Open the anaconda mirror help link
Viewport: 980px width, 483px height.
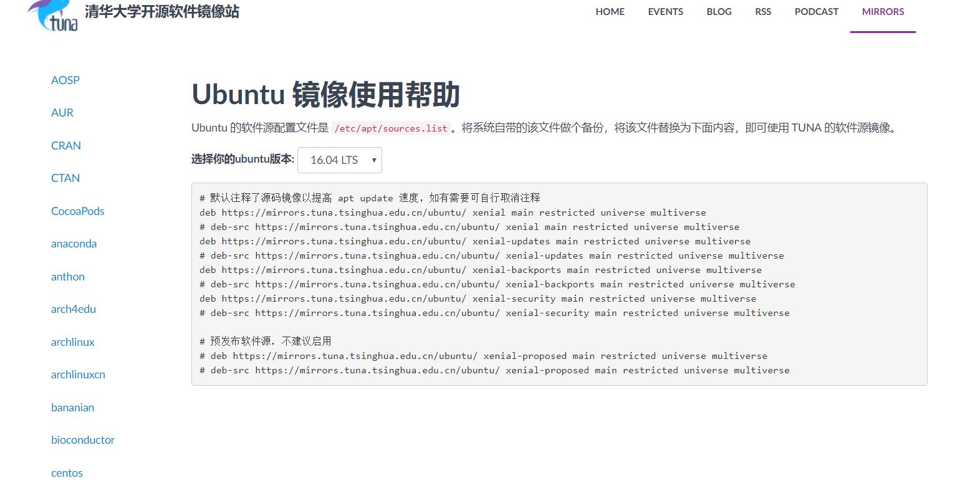(74, 244)
